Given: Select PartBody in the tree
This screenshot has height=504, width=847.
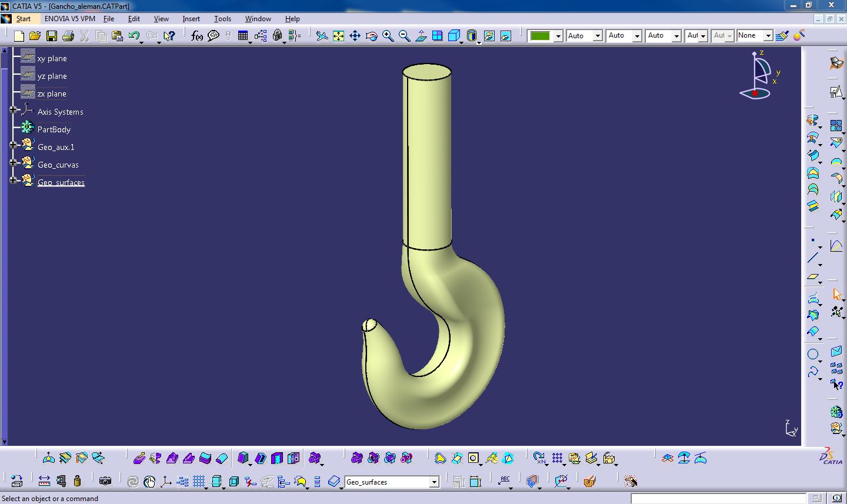Looking at the screenshot, I should 54,129.
